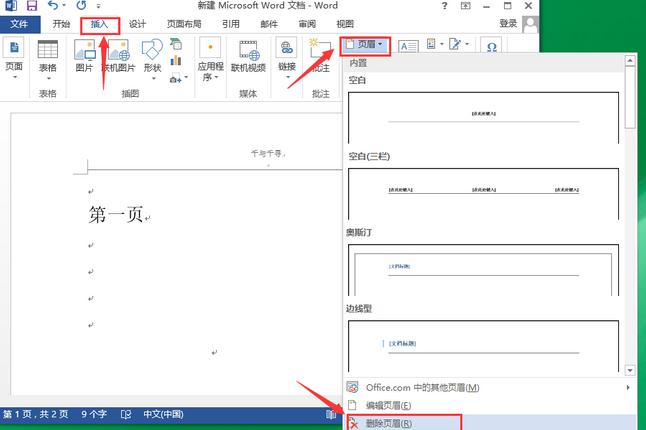Screen dimensions: 646x430
Task: Click 第 1 页，共 2 页 in the status bar
Action: click(36, 414)
